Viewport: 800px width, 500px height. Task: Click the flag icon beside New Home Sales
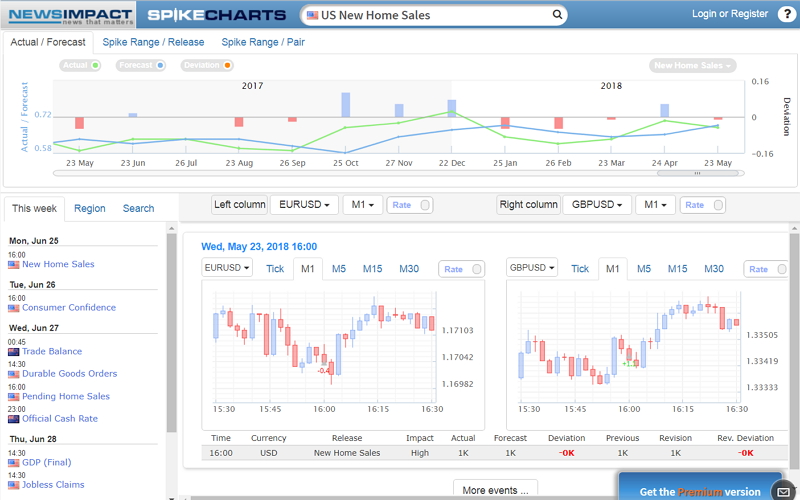(x=14, y=264)
